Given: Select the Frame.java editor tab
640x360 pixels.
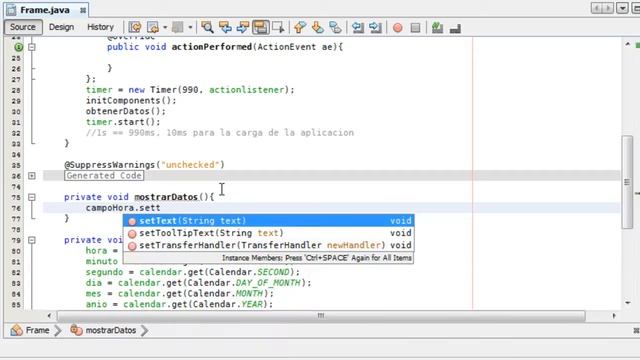Looking at the screenshot, I should [x=45, y=10].
